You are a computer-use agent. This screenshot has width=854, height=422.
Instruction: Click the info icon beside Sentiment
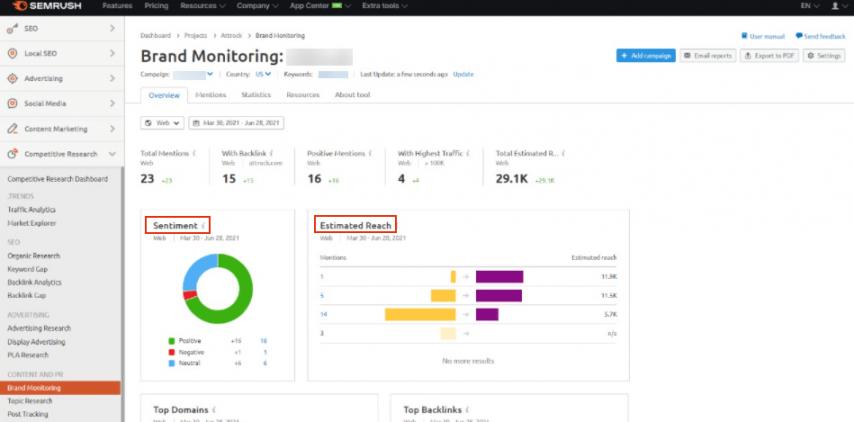204,225
